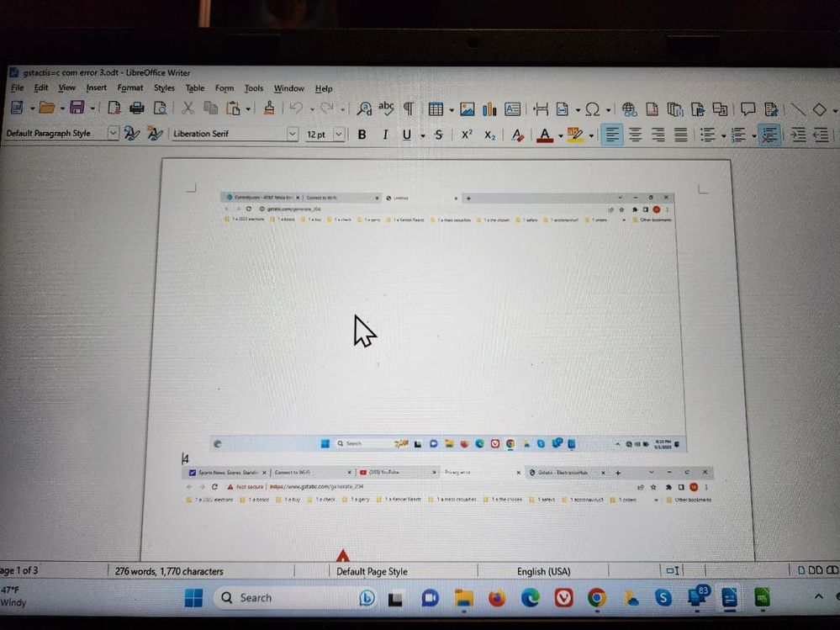Screen dimensions: 840x630
Task: Click the Insert Line tool icon
Action: (x=798, y=110)
